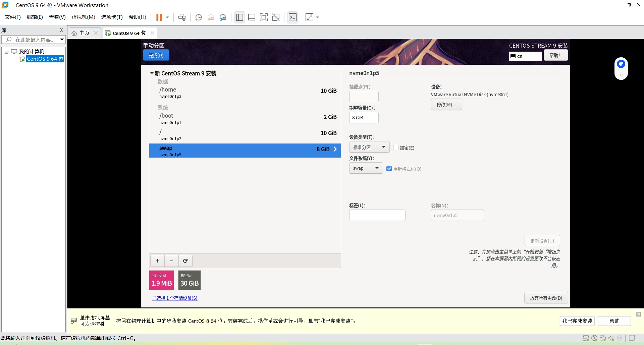Open the 选项卡(T) menu
Viewport: 644px width, 345px height.
pos(112,17)
